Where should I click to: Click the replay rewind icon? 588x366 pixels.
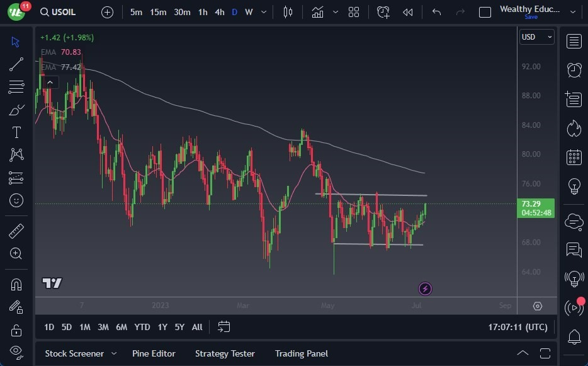click(408, 12)
